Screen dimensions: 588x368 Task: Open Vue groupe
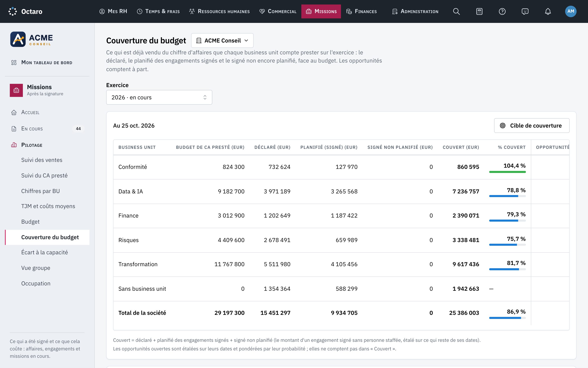[36, 268]
